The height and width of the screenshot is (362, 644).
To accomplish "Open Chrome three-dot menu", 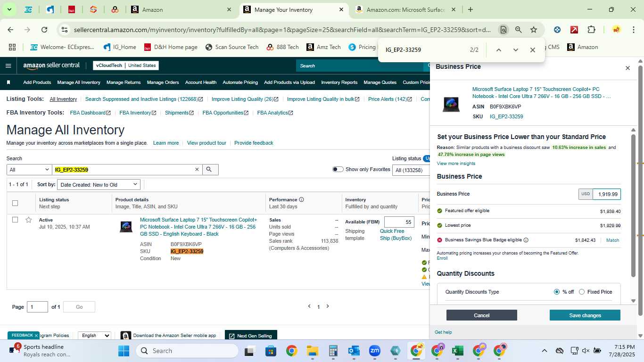I will pyautogui.click(x=633, y=30).
